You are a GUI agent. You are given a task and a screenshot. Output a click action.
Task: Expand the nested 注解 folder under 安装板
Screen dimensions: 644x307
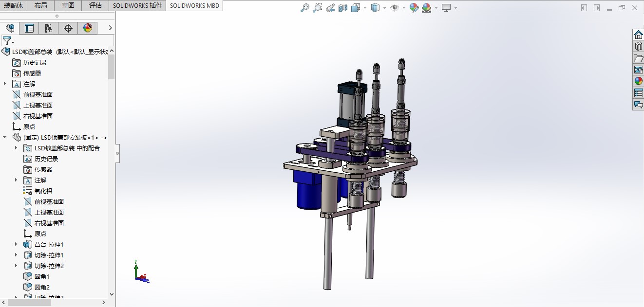pos(16,180)
